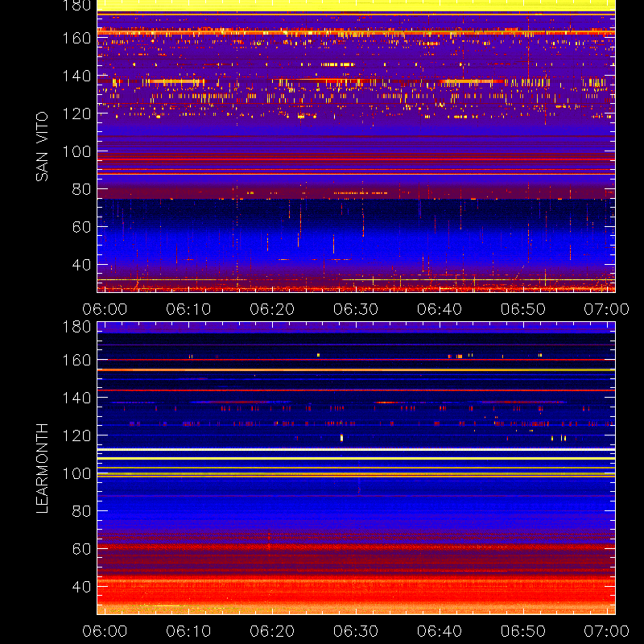Click 06:00 time label under SAN VITO plot

pos(105,309)
